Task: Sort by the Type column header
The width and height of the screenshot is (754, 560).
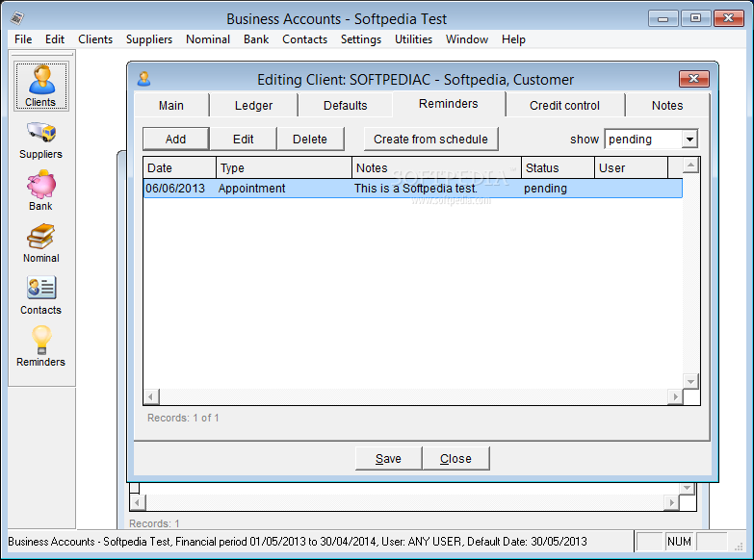Action: coord(284,167)
